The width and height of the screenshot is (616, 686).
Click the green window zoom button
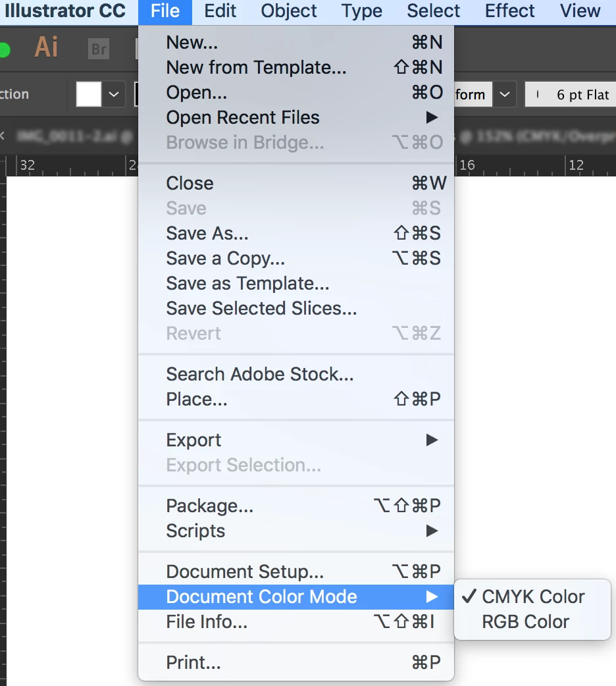[4, 49]
